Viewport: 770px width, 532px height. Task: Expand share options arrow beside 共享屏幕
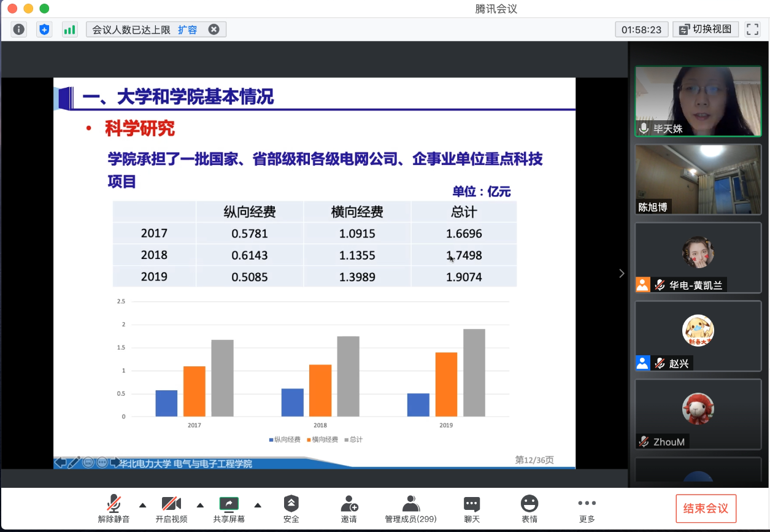pyautogui.click(x=258, y=505)
